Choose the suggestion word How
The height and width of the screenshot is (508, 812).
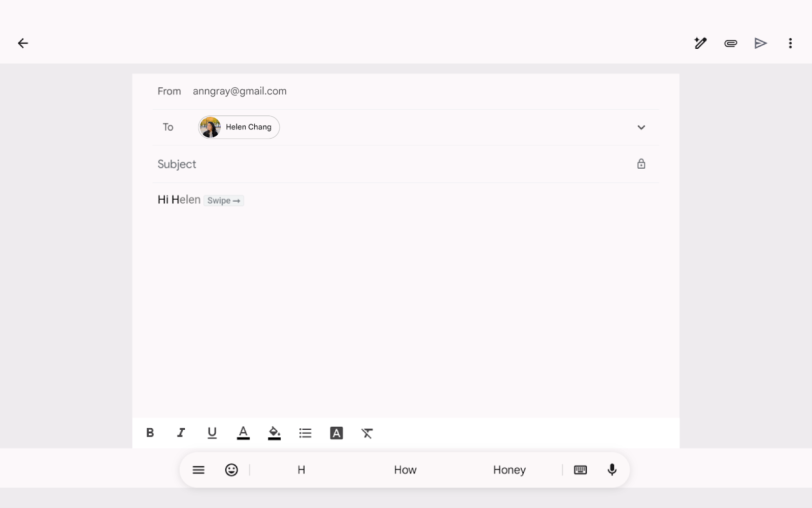click(x=404, y=469)
